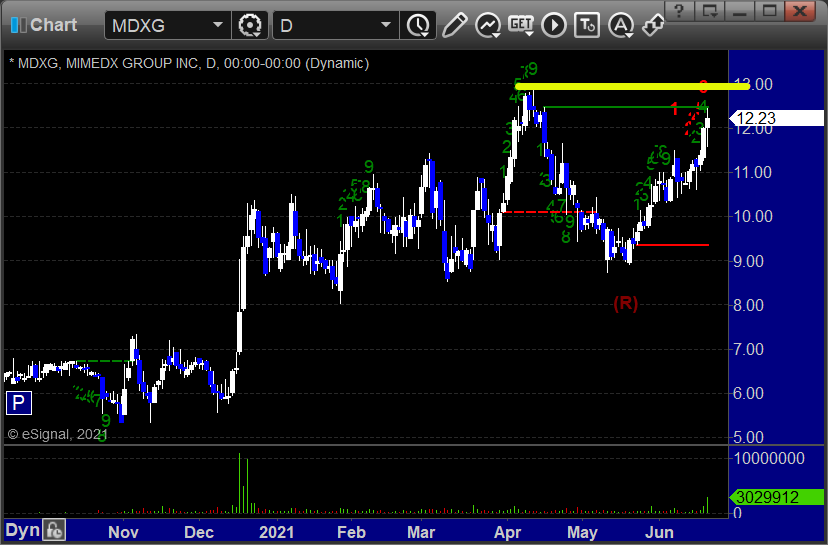
Task: Click the yellow horizontal line at 13.00
Action: pos(632,86)
